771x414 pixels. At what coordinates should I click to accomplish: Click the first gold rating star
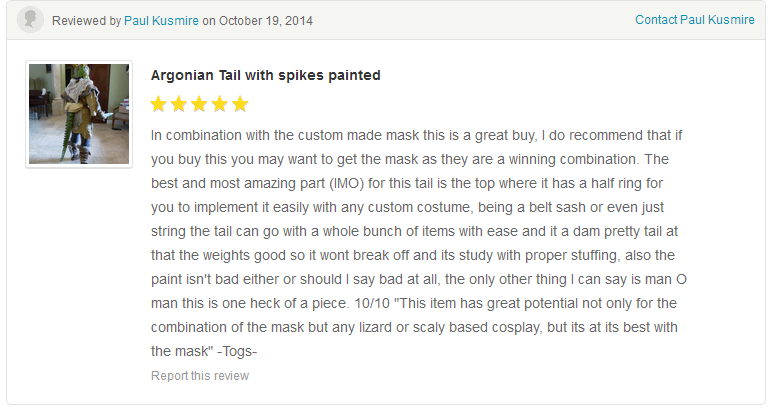pyautogui.click(x=158, y=104)
